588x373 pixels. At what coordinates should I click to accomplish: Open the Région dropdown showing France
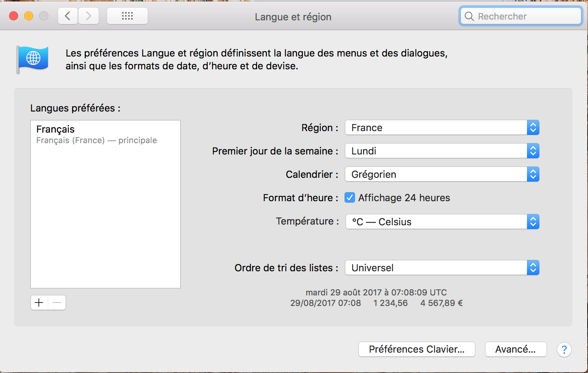442,128
